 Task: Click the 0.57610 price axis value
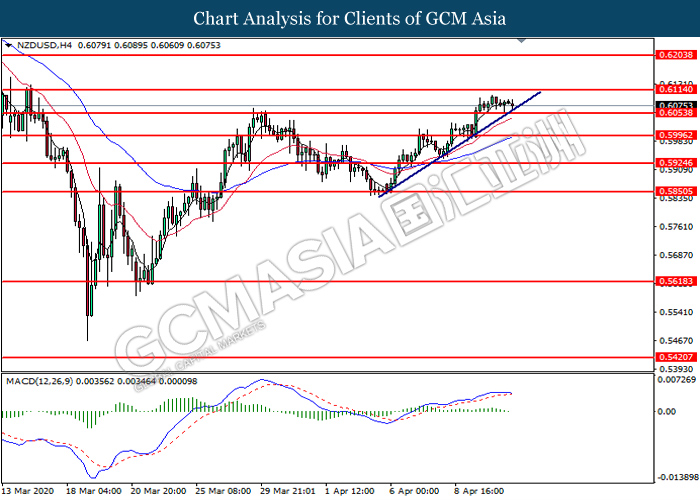(676, 227)
